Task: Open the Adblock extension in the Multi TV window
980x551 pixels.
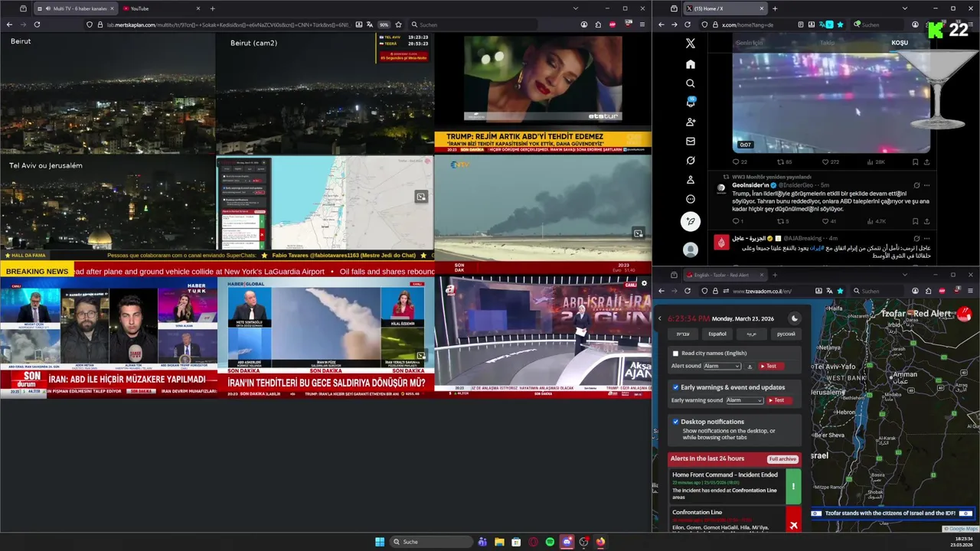Action: [x=612, y=24]
